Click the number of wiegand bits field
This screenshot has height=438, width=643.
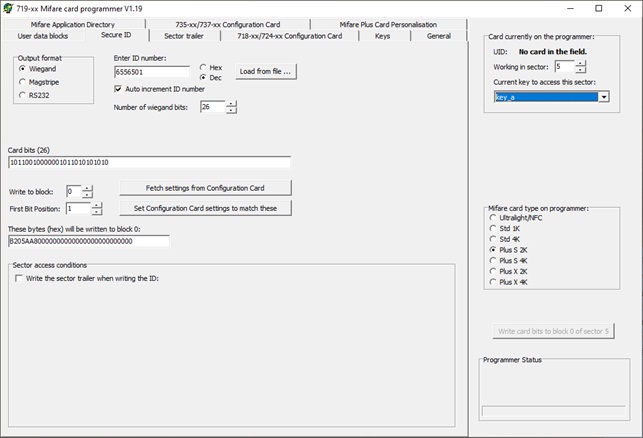click(213, 107)
